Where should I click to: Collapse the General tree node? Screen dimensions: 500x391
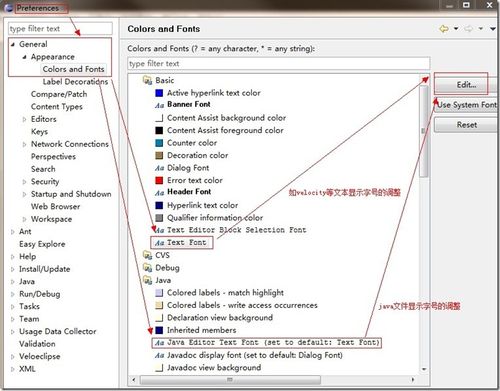click(13, 44)
